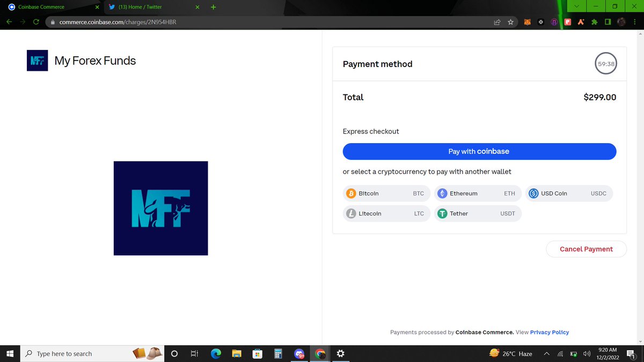This screenshot has height=362, width=644.
Task: Click the Payment method heading
Action: [x=378, y=64]
